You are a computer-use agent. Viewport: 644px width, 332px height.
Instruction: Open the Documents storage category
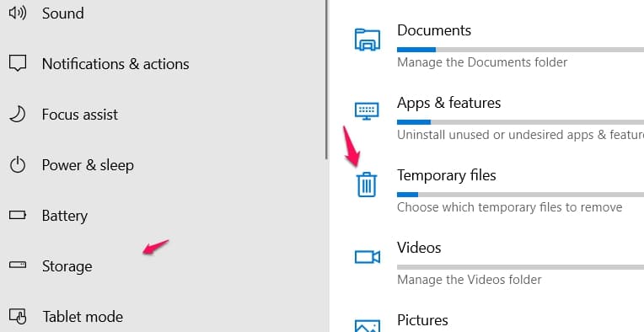[434, 30]
